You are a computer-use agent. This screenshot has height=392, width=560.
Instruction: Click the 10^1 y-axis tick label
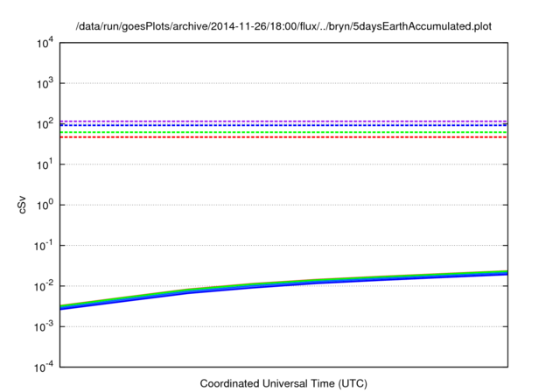point(45,165)
